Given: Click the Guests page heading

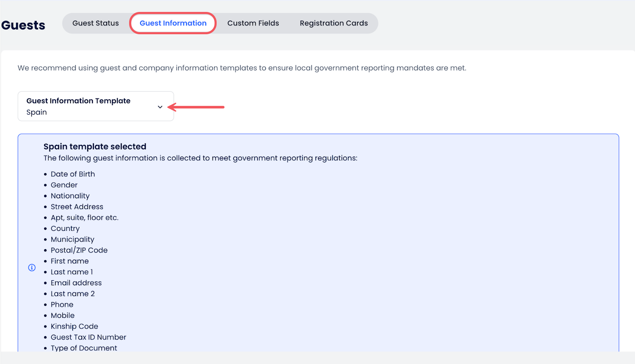Looking at the screenshot, I should coord(24,25).
